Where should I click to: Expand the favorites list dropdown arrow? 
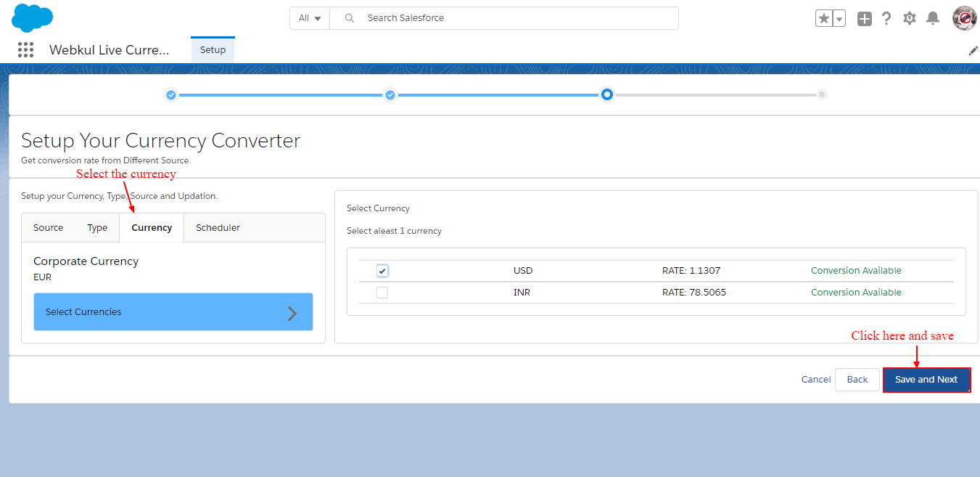click(x=839, y=19)
